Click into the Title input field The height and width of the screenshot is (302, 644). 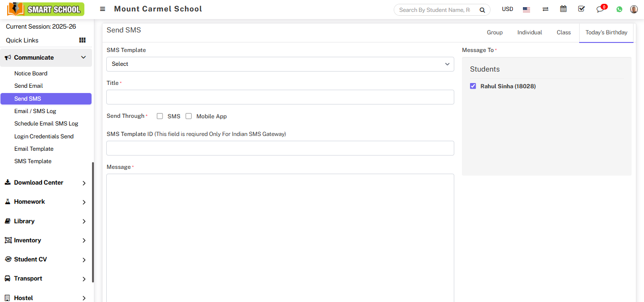(x=280, y=97)
